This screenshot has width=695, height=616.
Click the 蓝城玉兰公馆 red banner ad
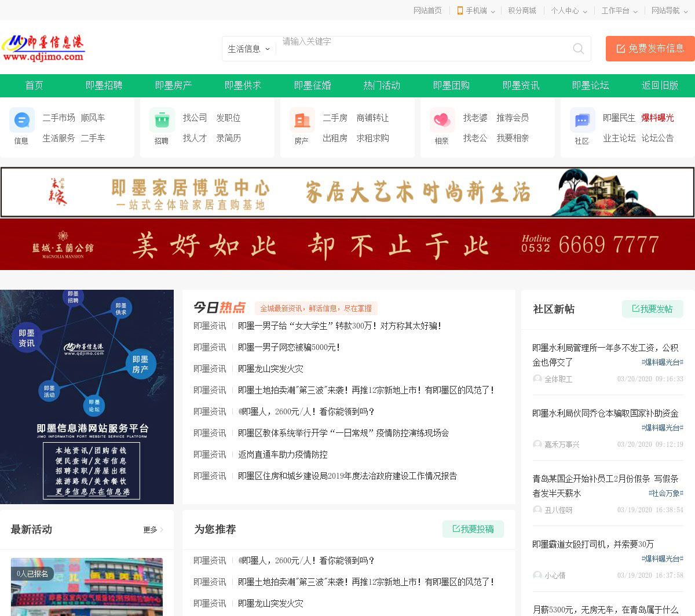coord(348,245)
